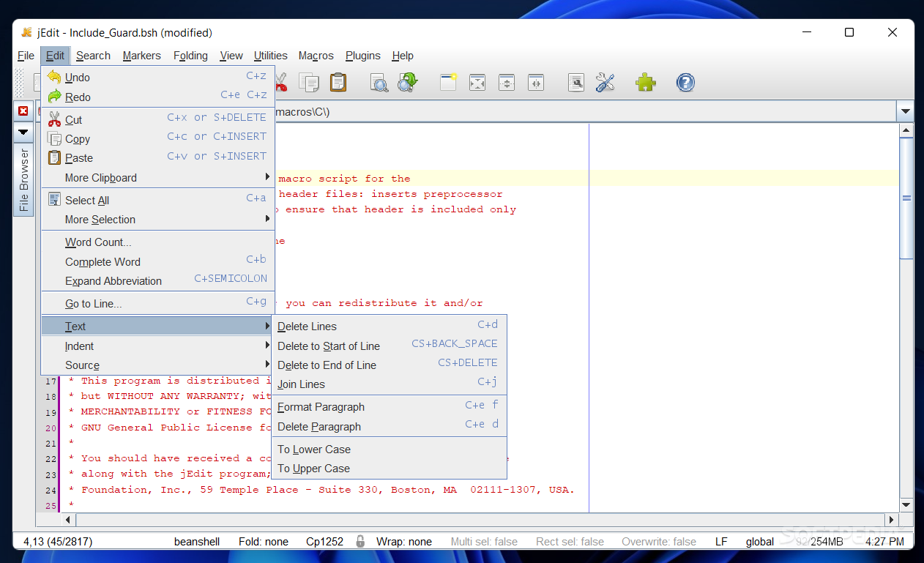
Task: Expand the More Clipboard submenu
Action: (x=157, y=177)
